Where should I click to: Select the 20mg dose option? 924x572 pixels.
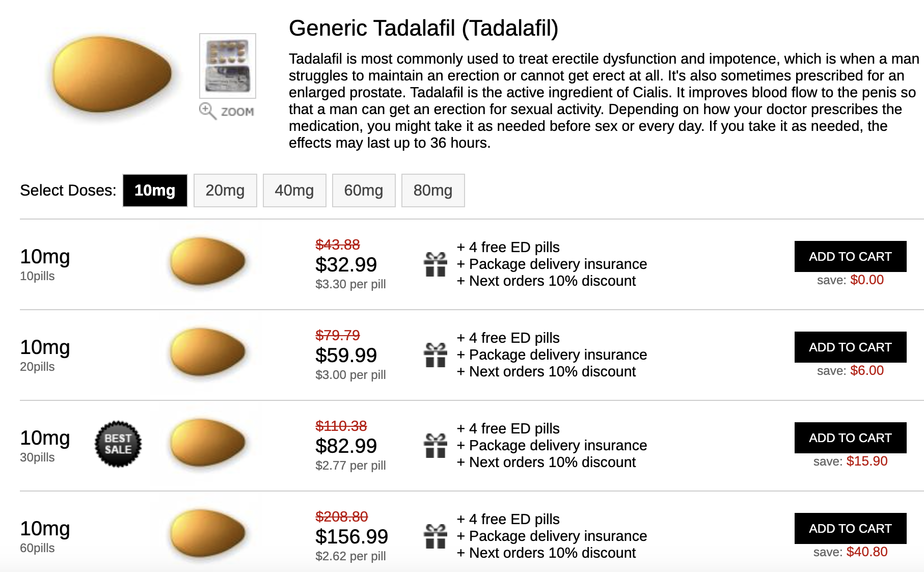[225, 190]
